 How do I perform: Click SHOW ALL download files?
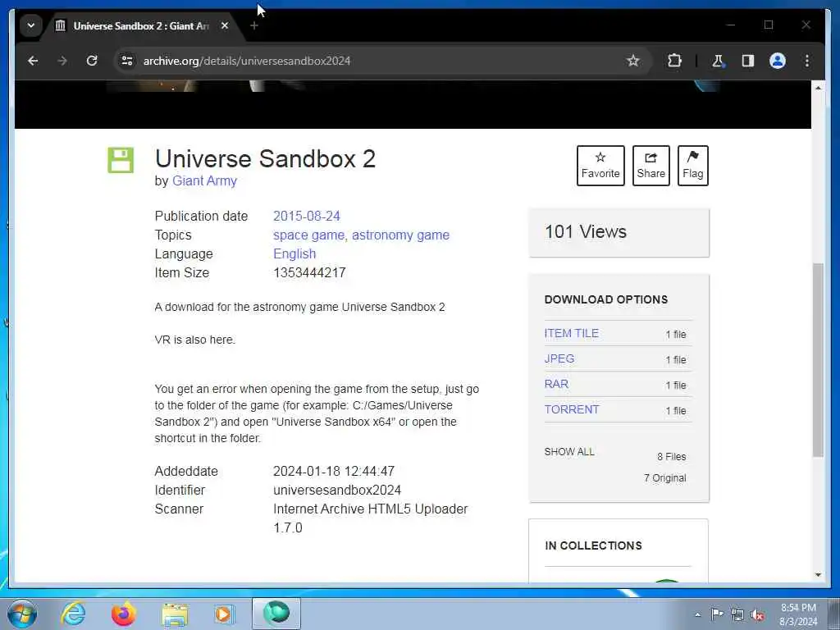coord(569,452)
